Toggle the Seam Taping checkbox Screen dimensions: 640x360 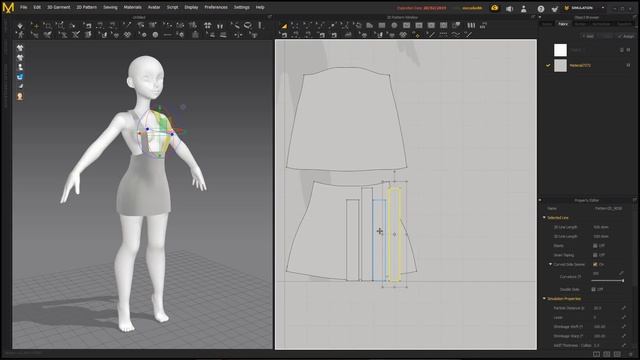[595, 255]
